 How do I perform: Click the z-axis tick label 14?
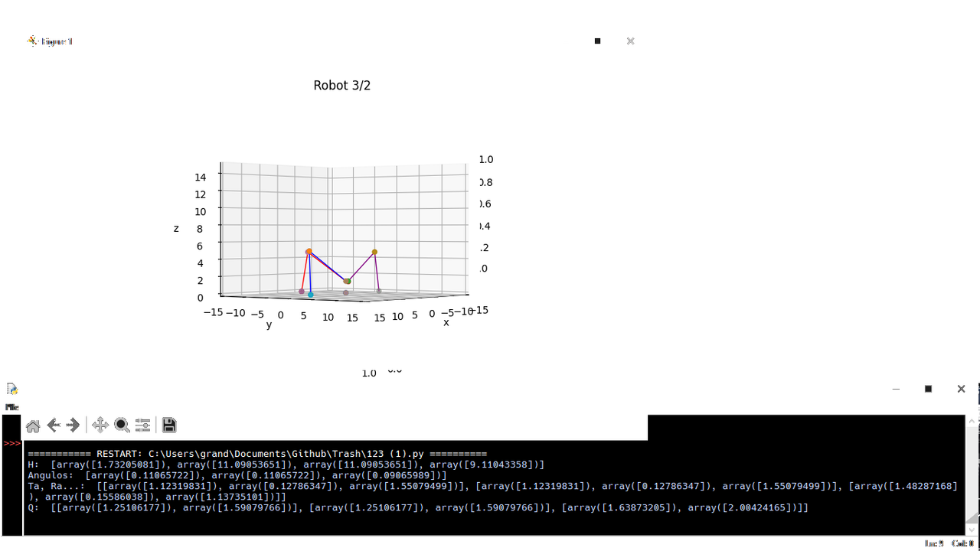[201, 177]
